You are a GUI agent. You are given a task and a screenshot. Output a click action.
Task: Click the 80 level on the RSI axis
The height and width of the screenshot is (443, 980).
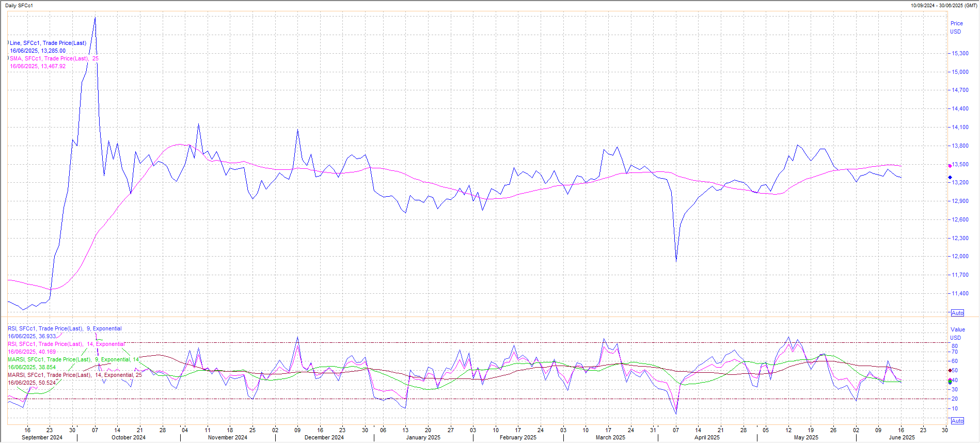[955, 346]
